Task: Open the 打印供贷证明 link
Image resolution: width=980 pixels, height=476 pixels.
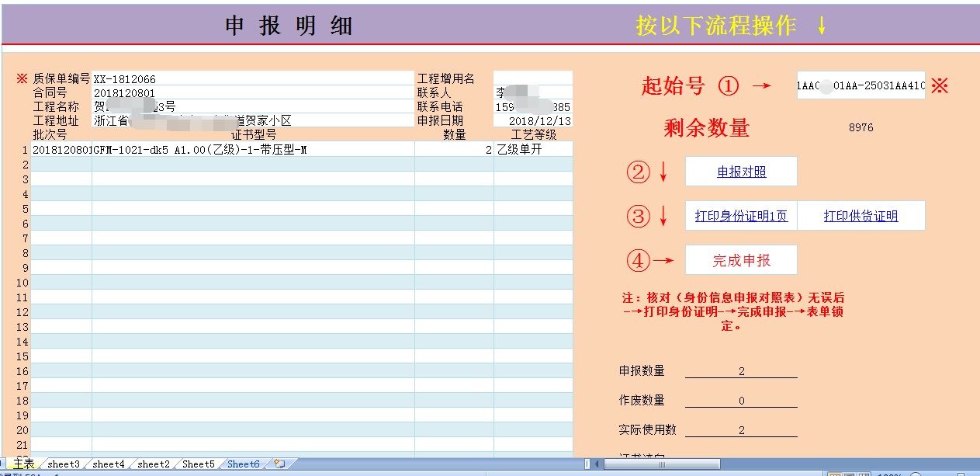Action: [861, 217]
